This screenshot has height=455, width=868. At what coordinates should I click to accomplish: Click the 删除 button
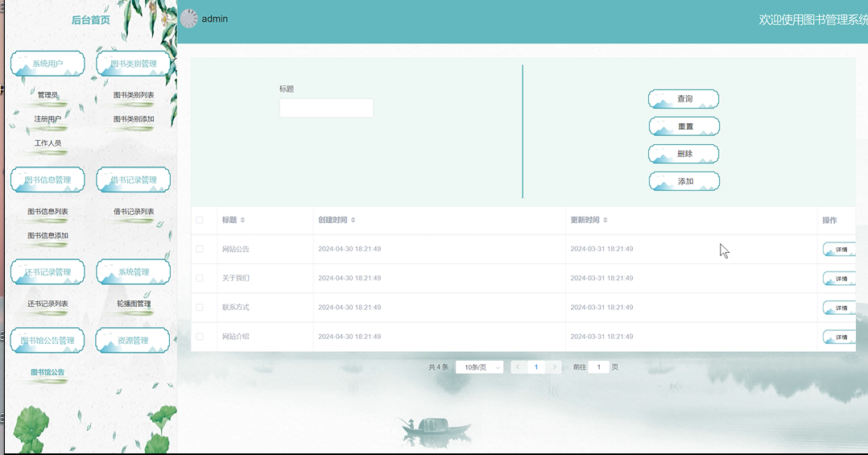pyautogui.click(x=684, y=154)
